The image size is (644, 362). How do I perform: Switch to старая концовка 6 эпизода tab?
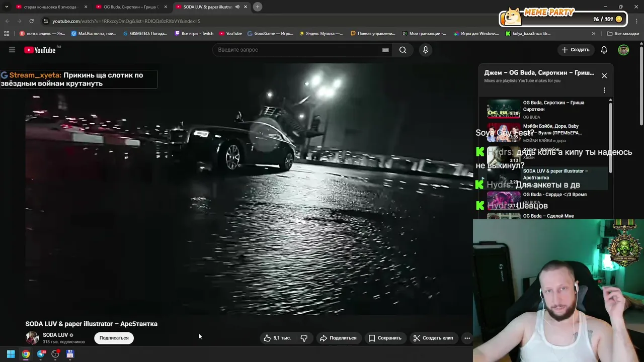click(x=50, y=7)
